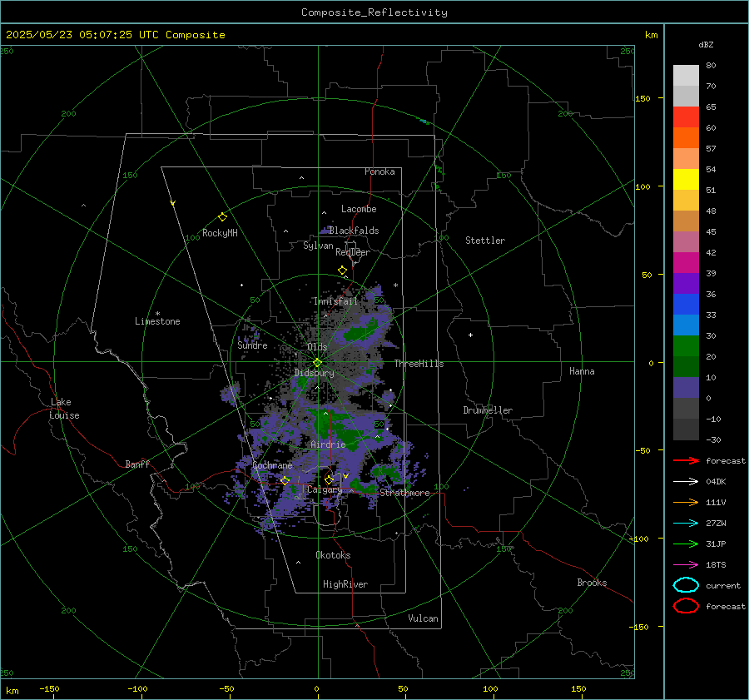Image resolution: width=749 pixels, height=700 pixels.
Task: Click the red forecast ellipse icon
Action: point(686,606)
